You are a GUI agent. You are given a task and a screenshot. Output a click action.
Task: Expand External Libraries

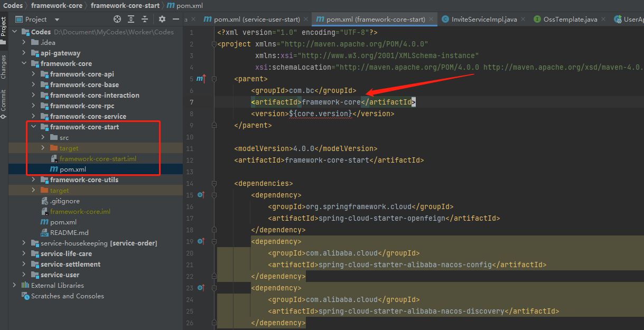point(14,285)
